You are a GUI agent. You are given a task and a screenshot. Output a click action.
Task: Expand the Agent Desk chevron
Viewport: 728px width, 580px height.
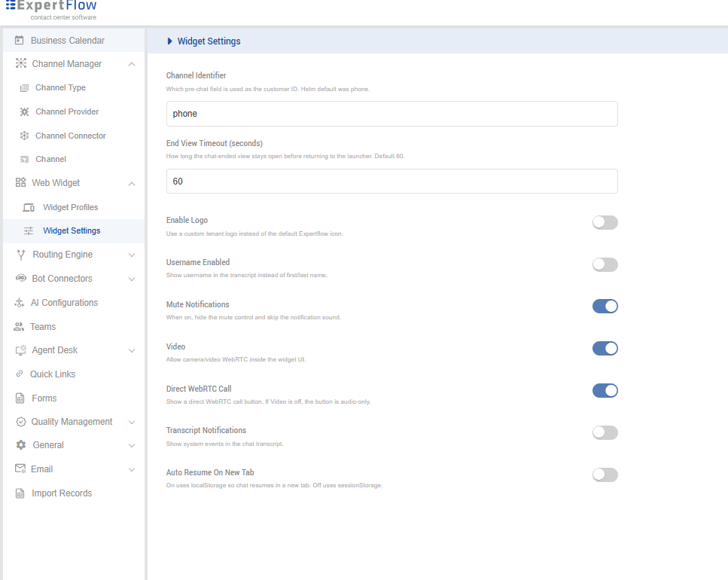coord(132,350)
